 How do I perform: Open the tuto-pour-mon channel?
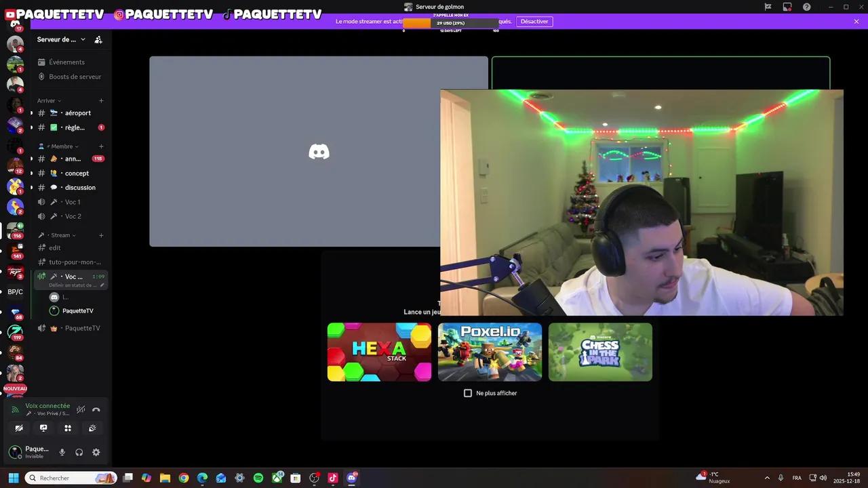[71, 262]
